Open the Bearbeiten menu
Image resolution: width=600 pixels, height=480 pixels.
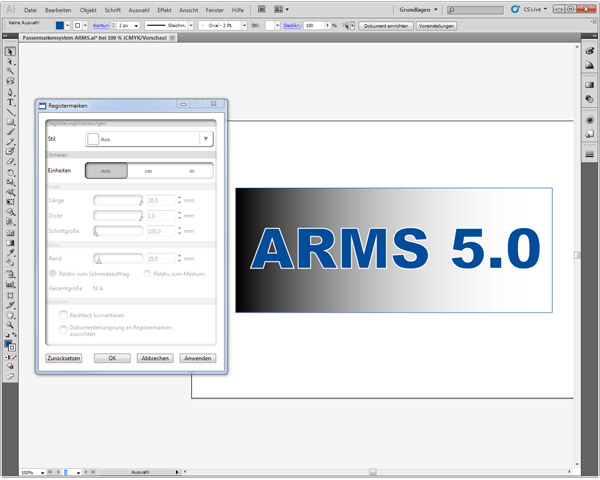pyautogui.click(x=58, y=10)
